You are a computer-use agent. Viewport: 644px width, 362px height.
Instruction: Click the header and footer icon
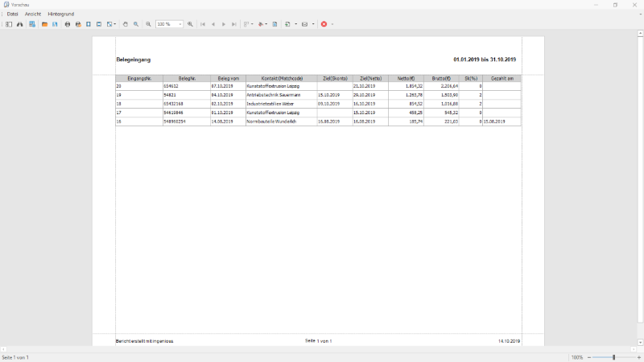click(x=99, y=24)
